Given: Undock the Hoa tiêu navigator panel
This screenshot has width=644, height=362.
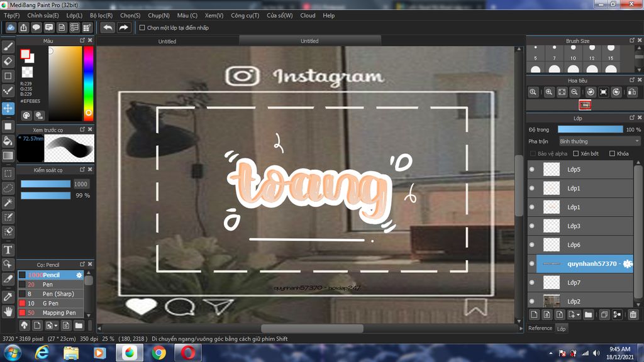Looking at the screenshot, I should (x=631, y=80).
